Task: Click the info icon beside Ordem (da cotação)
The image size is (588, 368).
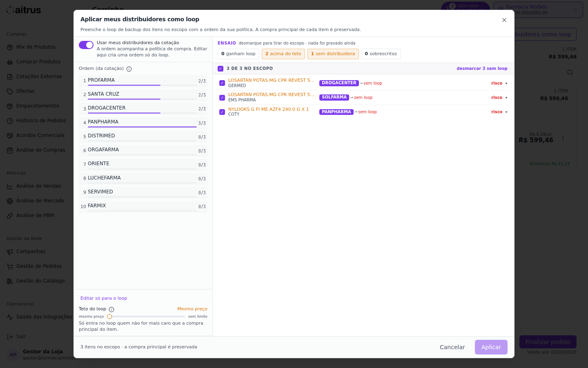Action: coord(129,69)
